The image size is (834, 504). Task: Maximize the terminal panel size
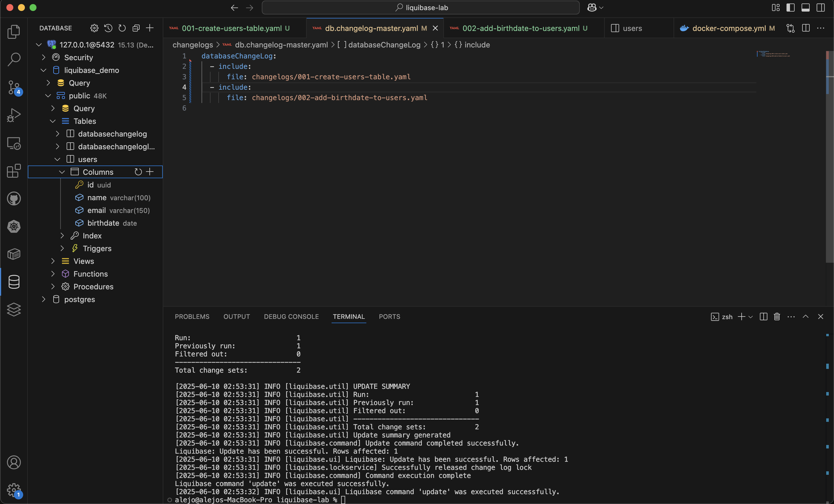[x=806, y=317]
